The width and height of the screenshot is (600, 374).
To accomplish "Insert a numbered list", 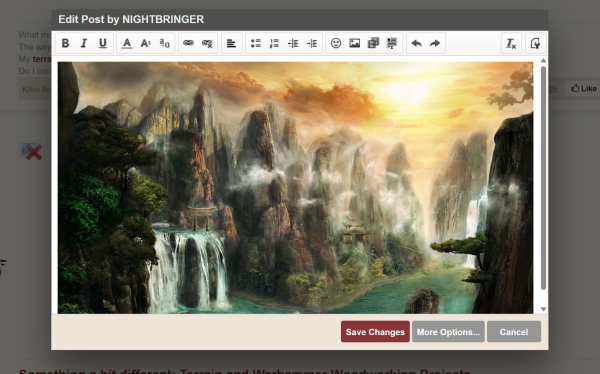I will 274,43.
